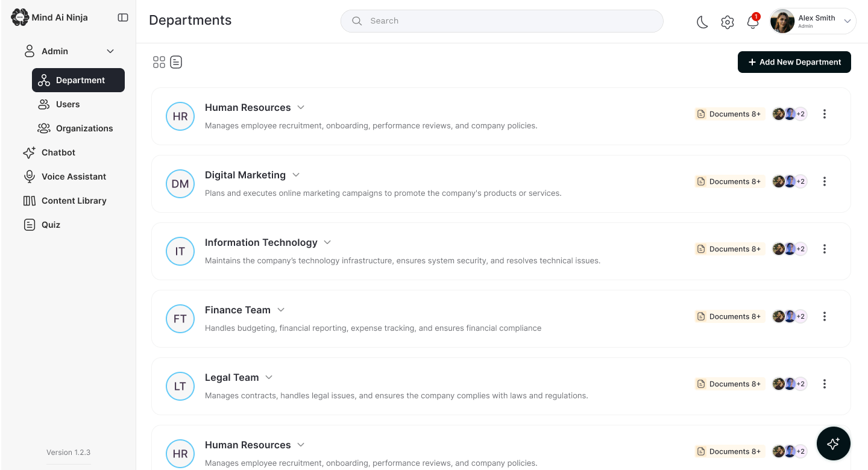The image size is (868, 470).
Task: Expand Finance Team chevron
Action: 281,310
